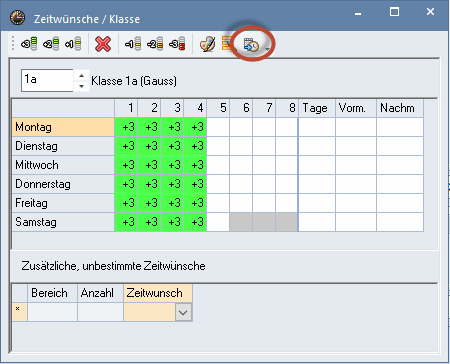Click the 1a class input field
The image size is (450, 364).
tap(47, 80)
